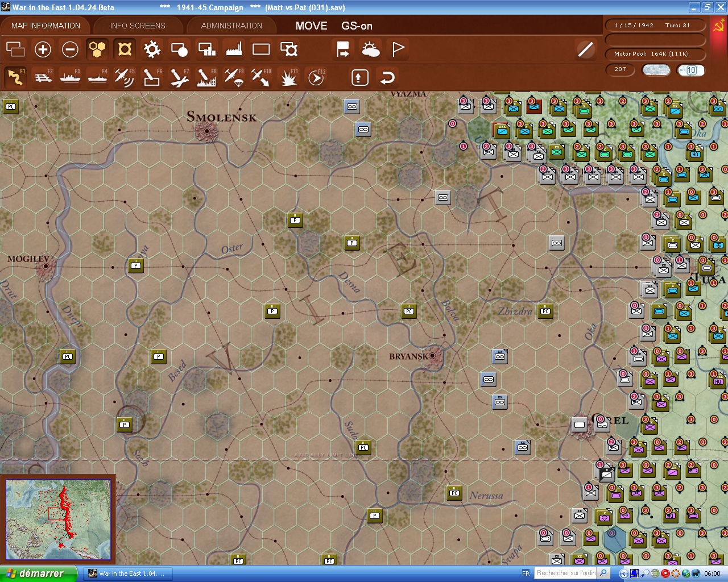The image size is (728, 582).
Task: Open the Windows démarrer start menu
Action: pyautogui.click(x=38, y=573)
